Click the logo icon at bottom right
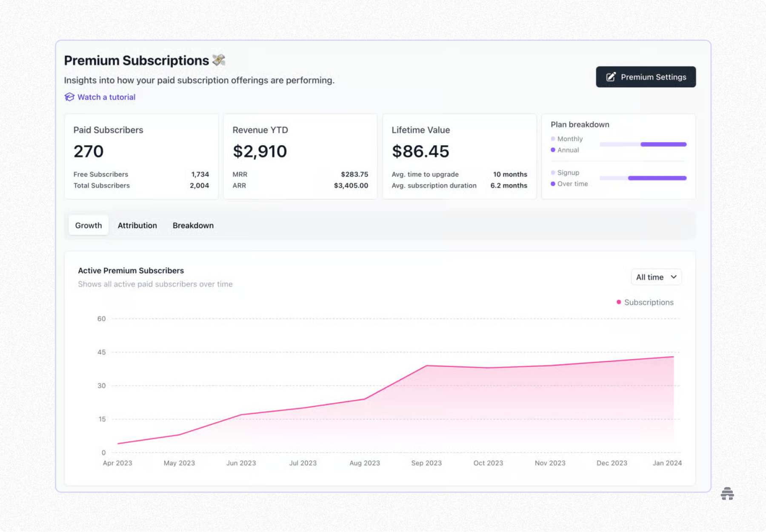Viewport: 766px width, 532px height. coord(728,494)
